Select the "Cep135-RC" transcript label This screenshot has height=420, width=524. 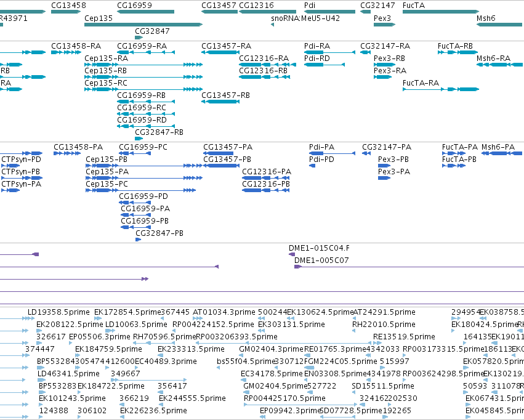(106, 83)
